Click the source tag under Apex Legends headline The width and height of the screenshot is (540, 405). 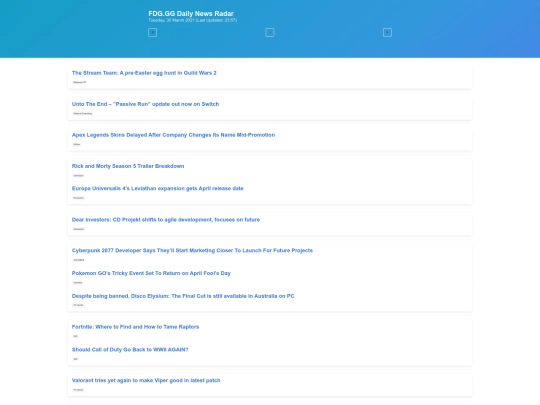coord(77,144)
